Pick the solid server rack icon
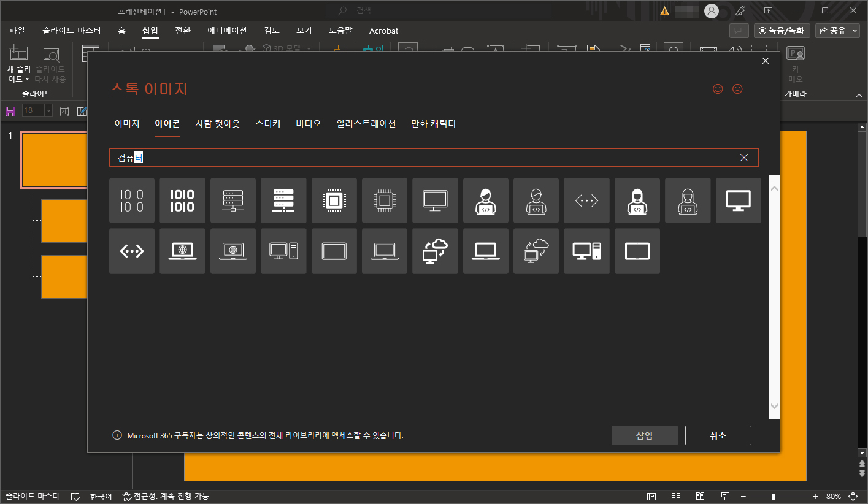Viewport: 868px width, 504px height. 283,200
